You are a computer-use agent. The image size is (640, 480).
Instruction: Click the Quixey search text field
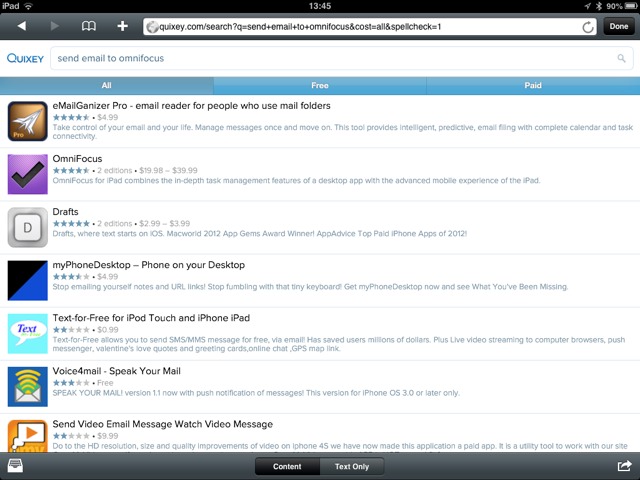[330, 59]
